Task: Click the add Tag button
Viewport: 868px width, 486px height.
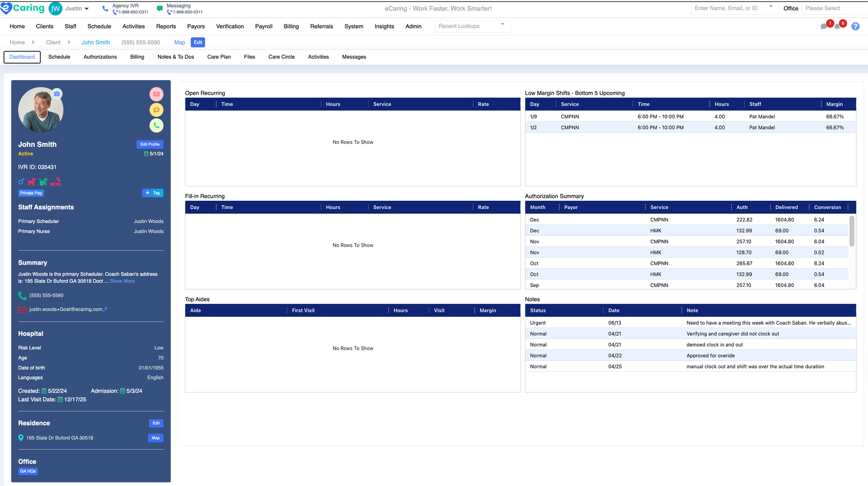Action: (x=152, y=193)
